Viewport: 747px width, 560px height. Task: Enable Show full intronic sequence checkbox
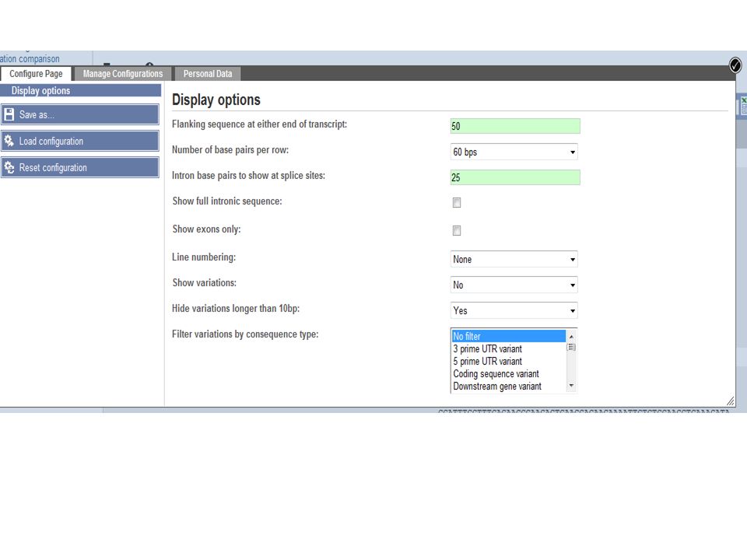click(457, 202)
